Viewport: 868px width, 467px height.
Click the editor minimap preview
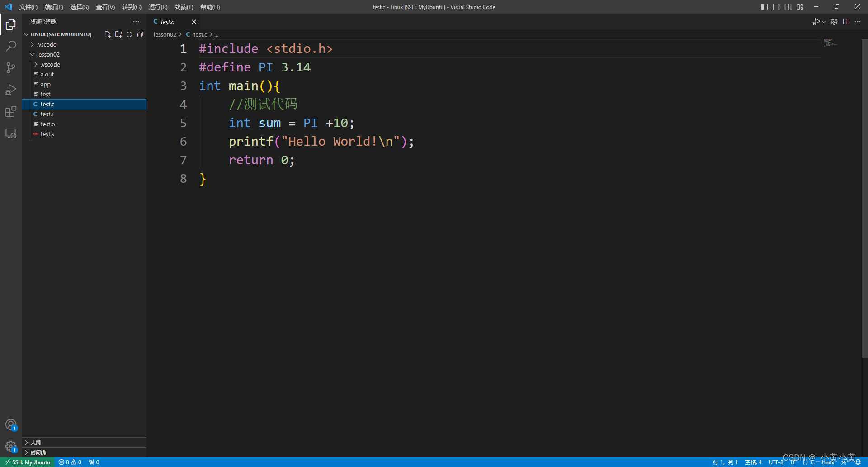pos(830,43)
